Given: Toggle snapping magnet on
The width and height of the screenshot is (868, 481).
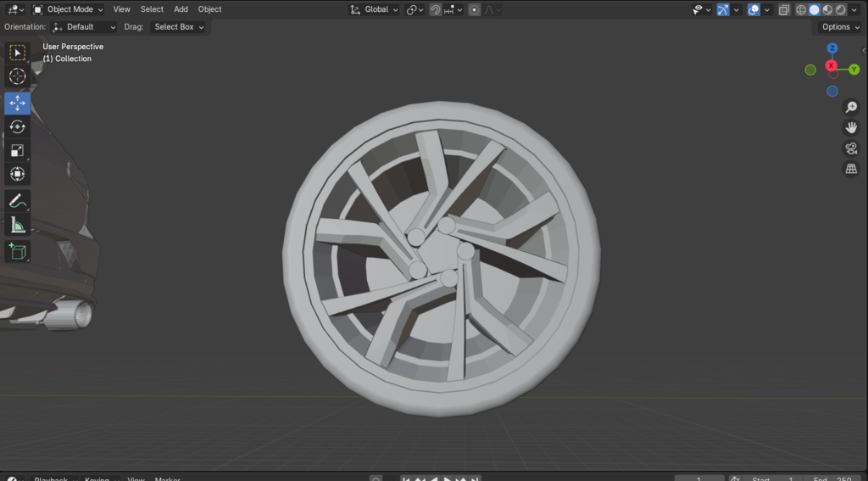Looking at the screenshot, I should 435,9.
